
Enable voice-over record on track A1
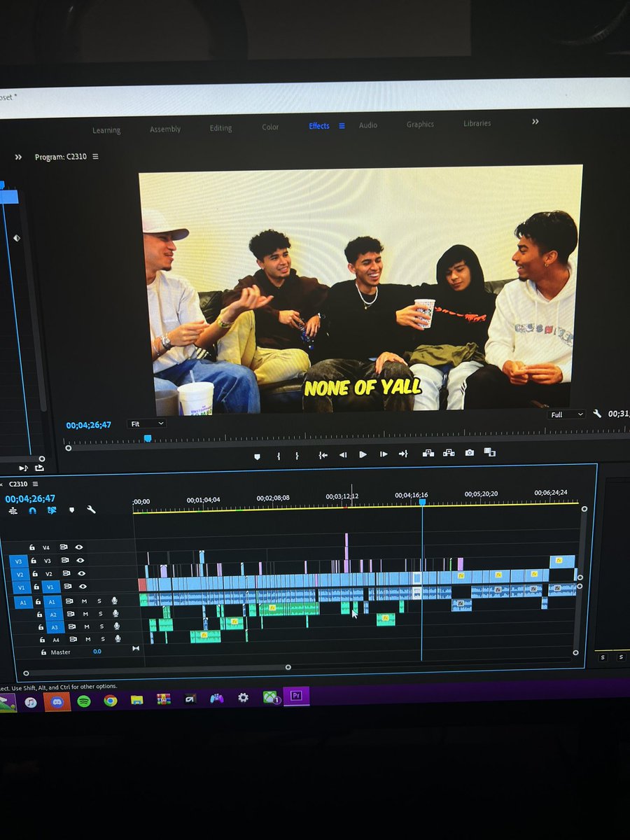tap(115, 601)
